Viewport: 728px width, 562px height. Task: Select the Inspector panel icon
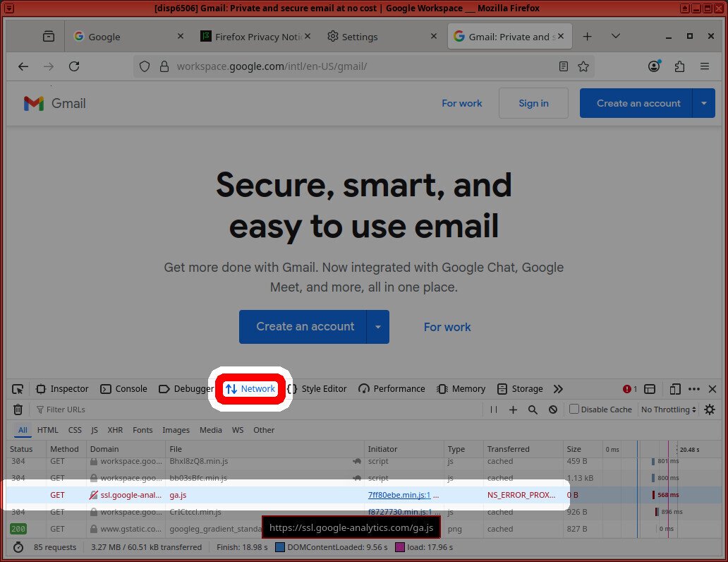click(62, 388)
